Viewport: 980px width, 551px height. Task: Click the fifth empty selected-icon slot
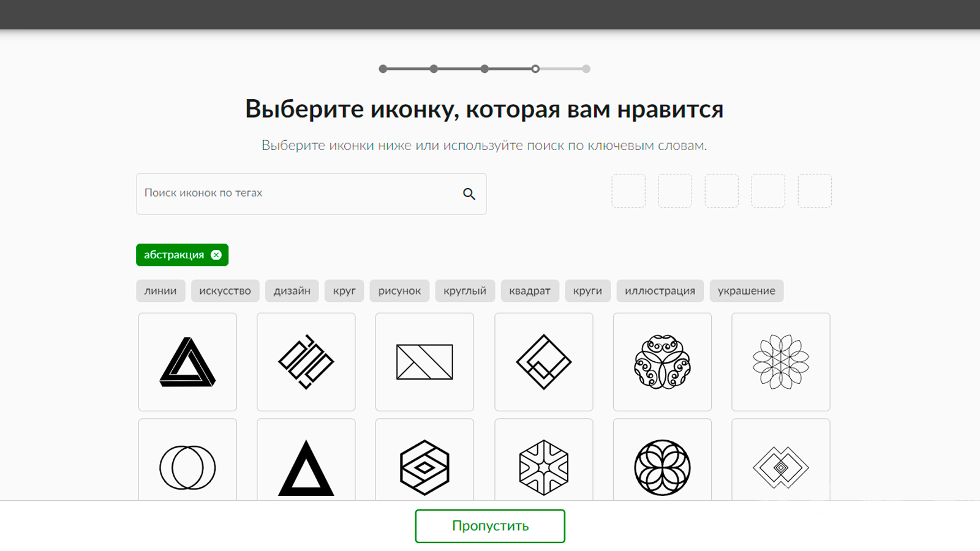815,190
